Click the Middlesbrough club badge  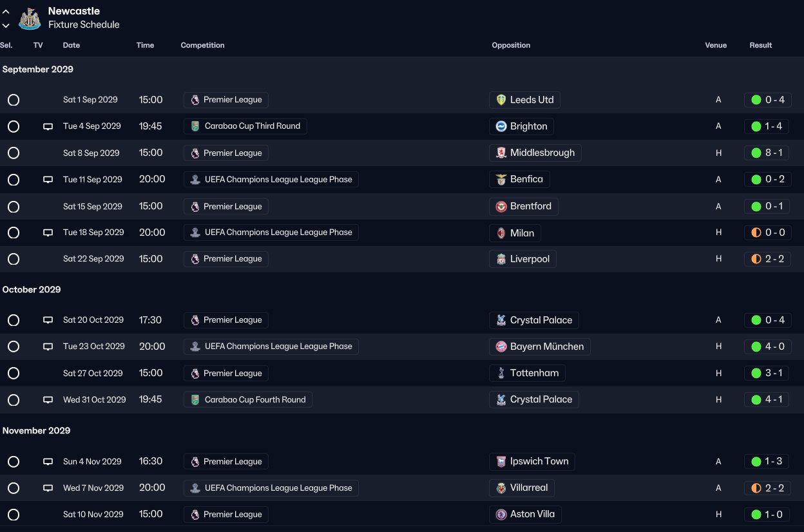pos(501,153)
